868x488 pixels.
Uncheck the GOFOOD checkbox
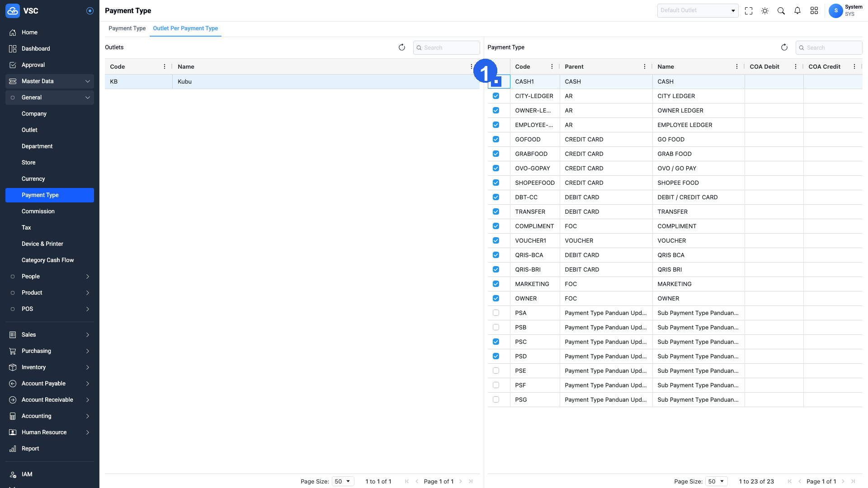(x=496, y=139)
